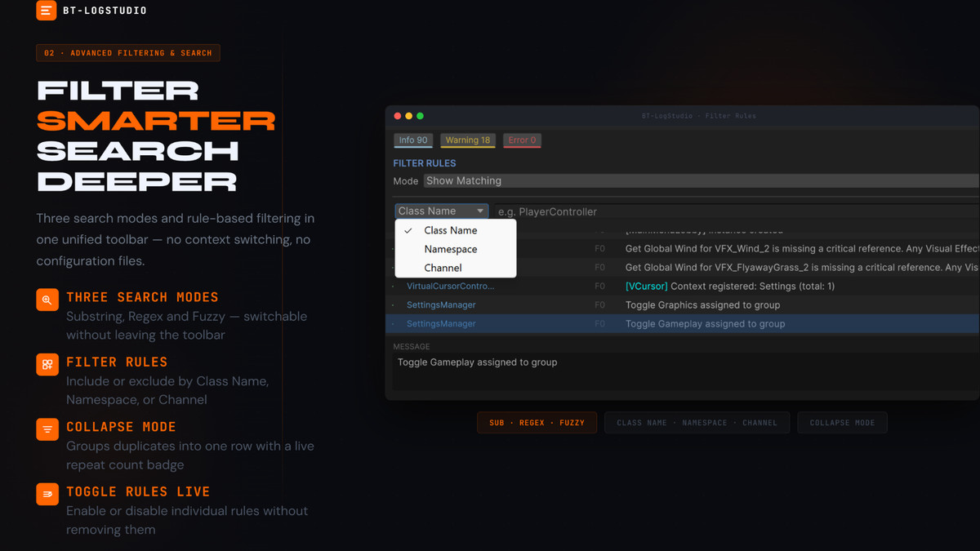This screenshot has width=980, height=551.
Task: Select the CLASS NAME · NAMESPACE · CHANNEL pill
Action: point(697,423)
